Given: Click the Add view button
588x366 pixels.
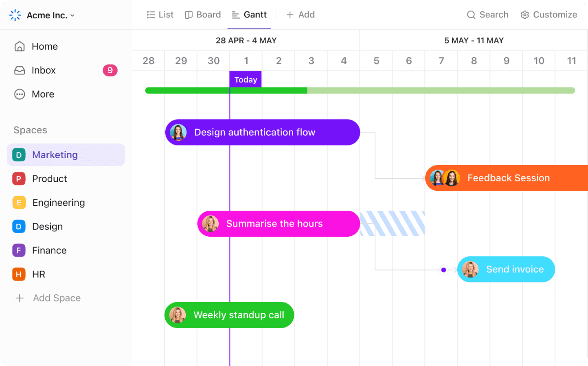Looking at the screenshot, I should click(x=301, y=15).
